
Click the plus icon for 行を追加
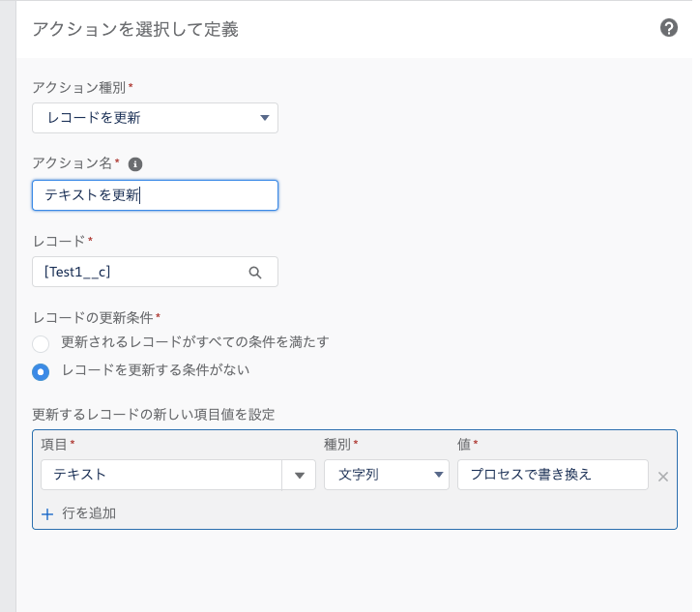point(47,514)
